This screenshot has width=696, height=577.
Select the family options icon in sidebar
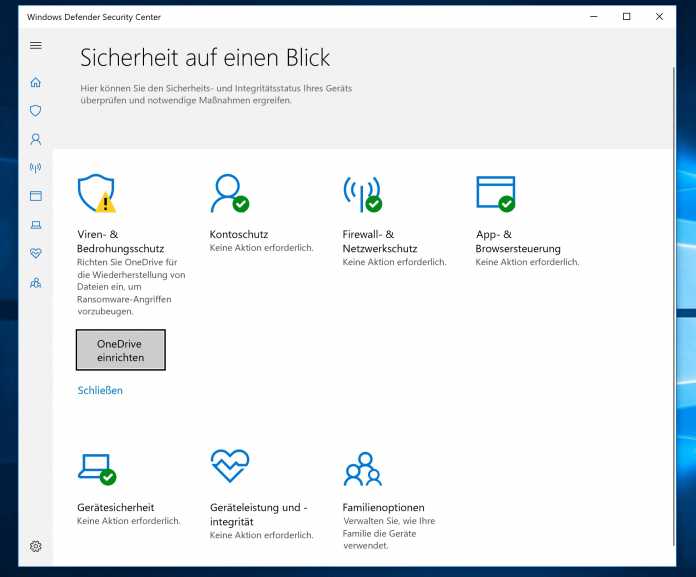(36, 283)
